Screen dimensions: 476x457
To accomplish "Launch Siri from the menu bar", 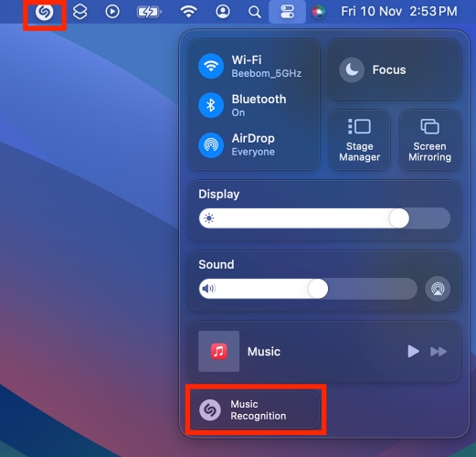I will point(319,12).
